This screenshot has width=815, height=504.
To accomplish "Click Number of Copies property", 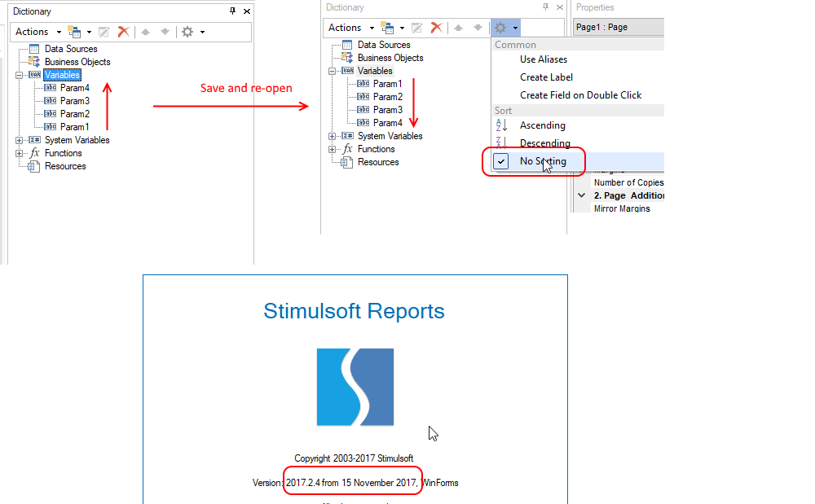I will click(x=628, y=182).
